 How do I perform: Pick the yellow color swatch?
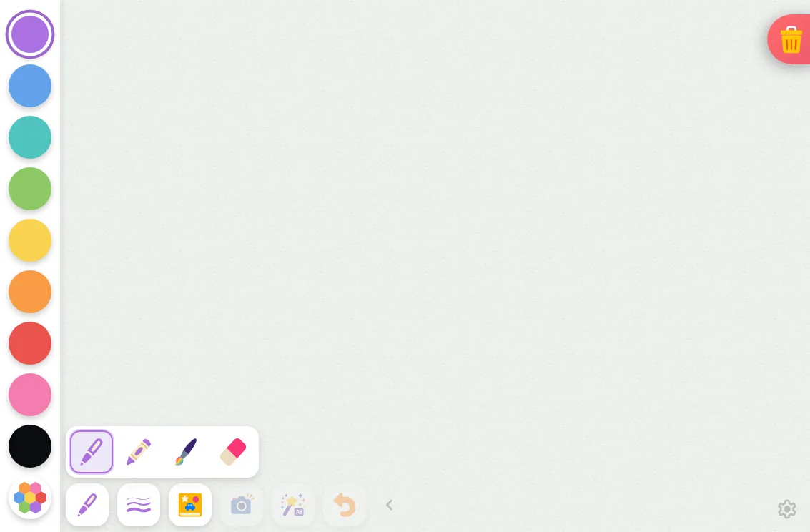coord(30,240)
